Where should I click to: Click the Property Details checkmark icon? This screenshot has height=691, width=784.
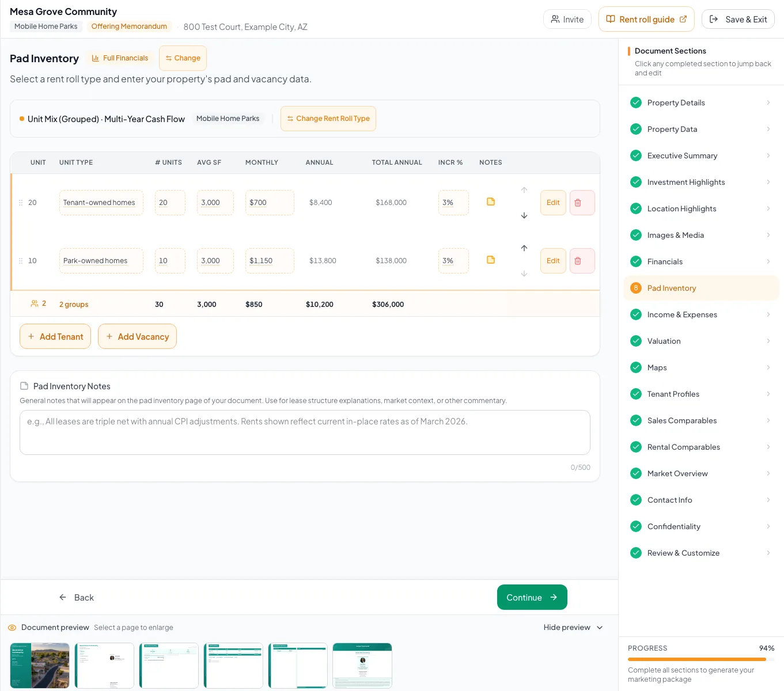[636, 102]
